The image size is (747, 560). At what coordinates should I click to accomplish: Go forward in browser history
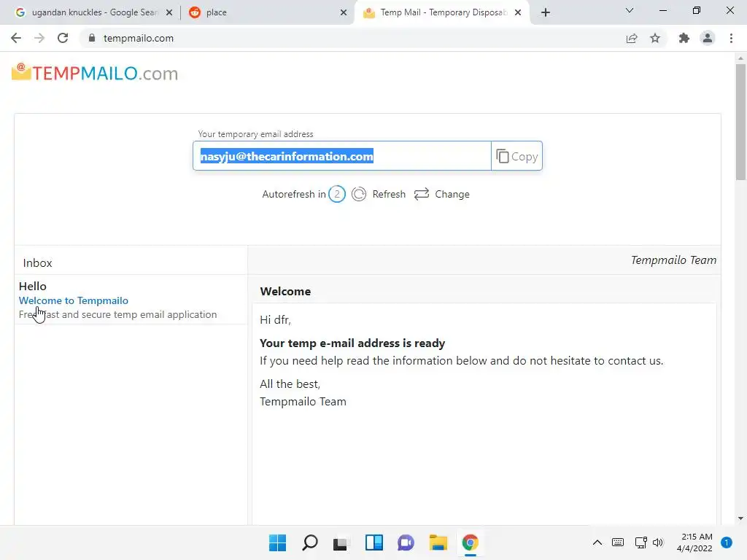pyautogui.click(x=39, y=38)
